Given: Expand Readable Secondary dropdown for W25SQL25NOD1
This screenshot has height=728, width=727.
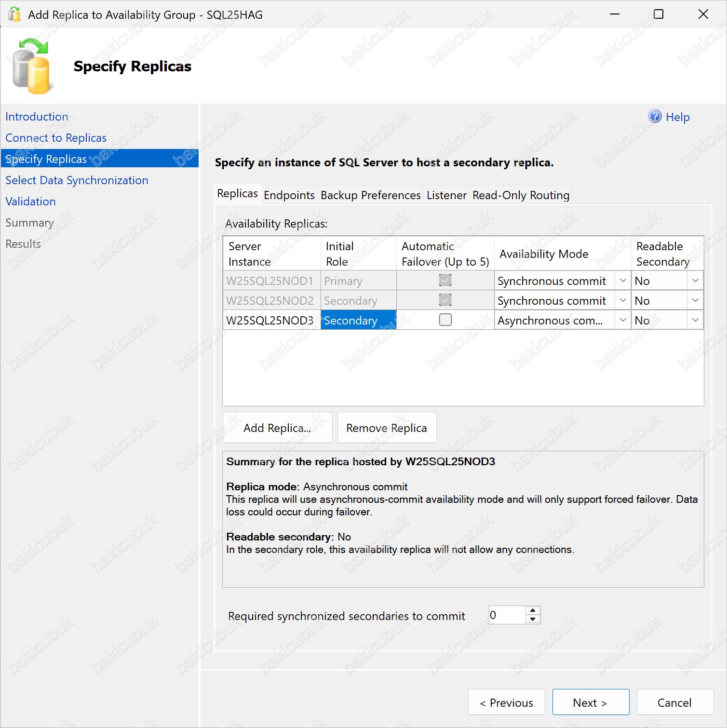Looking at the screenshot, I should [695, 281].
